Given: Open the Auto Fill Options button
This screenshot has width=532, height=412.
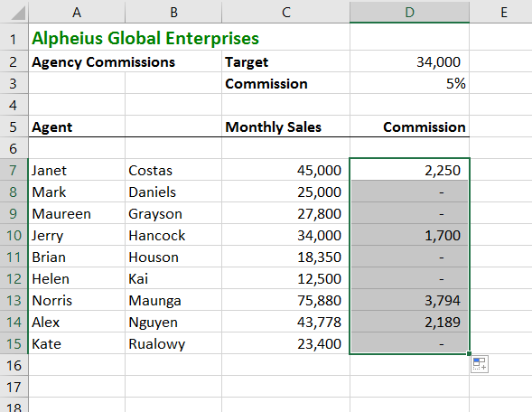Looking at the screenshot, I should (x=480, y=364).
